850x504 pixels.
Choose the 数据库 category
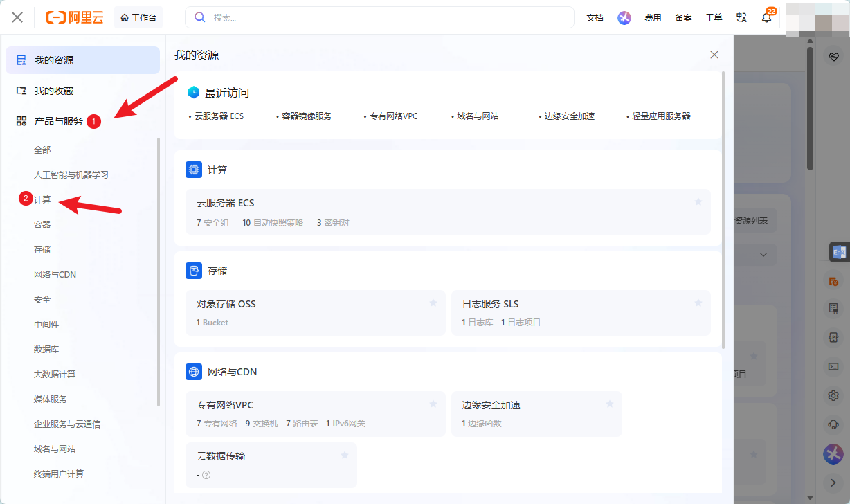point(46,349)
